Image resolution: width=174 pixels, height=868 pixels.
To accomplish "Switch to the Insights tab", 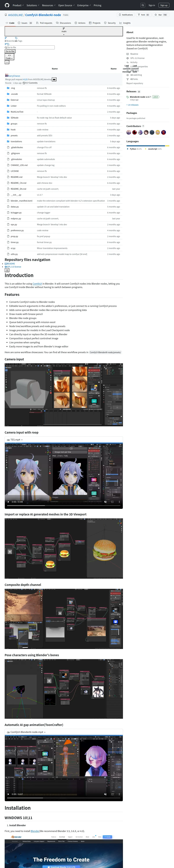I will point(125,23).
